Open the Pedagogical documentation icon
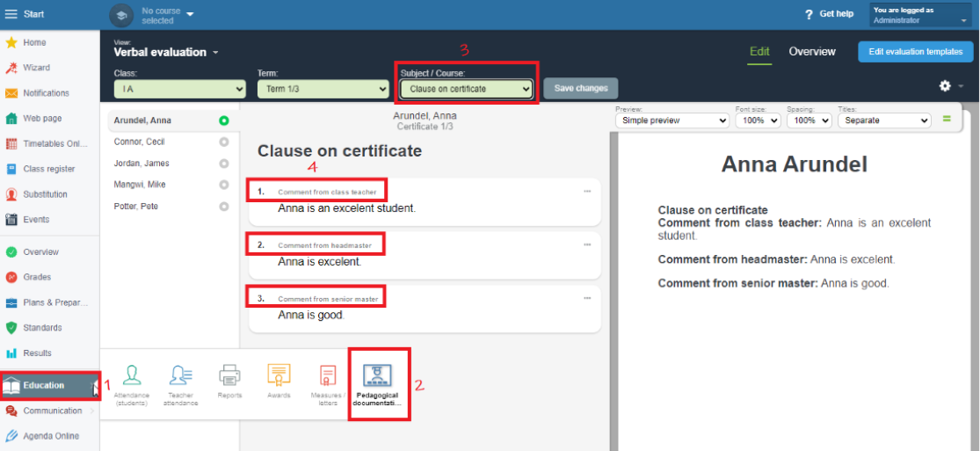This screenshot has width=980, height=451. click(x=378, y=376)
